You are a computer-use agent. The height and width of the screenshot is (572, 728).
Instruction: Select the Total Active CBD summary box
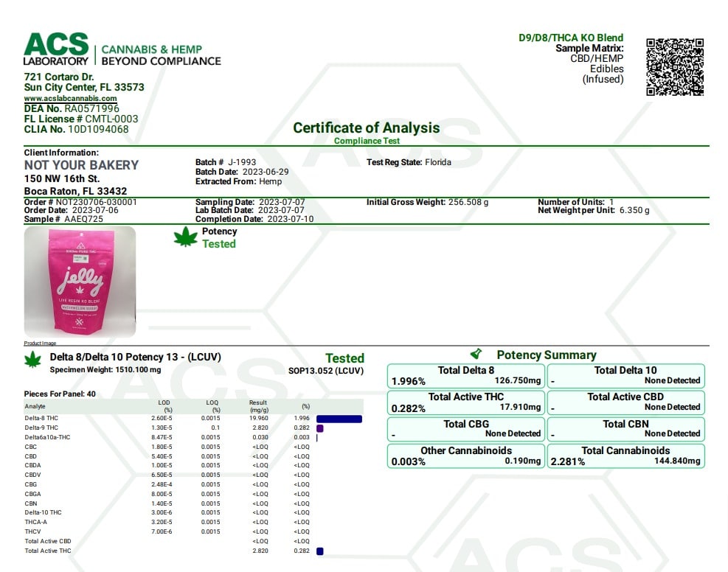tap(626, 402)
